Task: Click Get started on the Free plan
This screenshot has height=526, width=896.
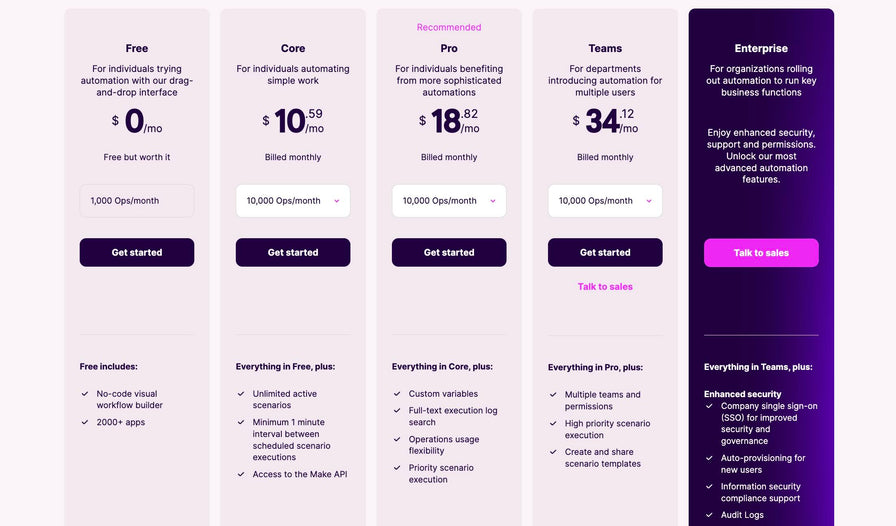Action: (137, 252)
